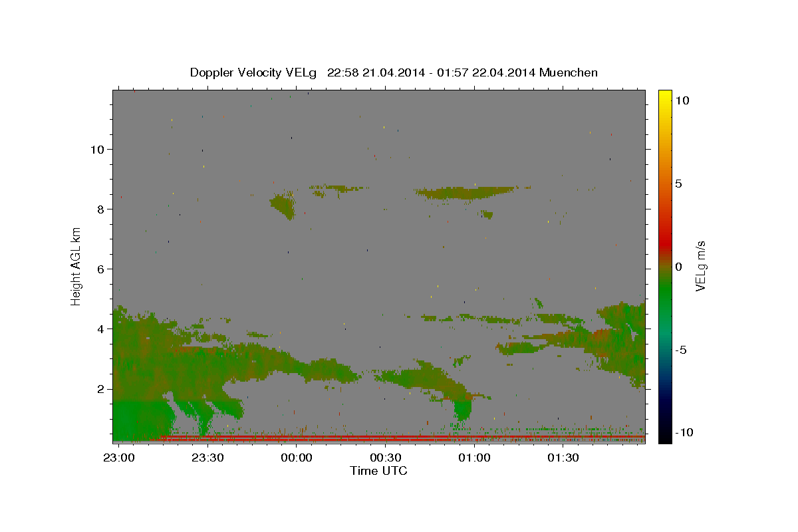Screen dimensions: 798x532
Task: Click the colorbar value -10 label
Action: click(684, 432)
